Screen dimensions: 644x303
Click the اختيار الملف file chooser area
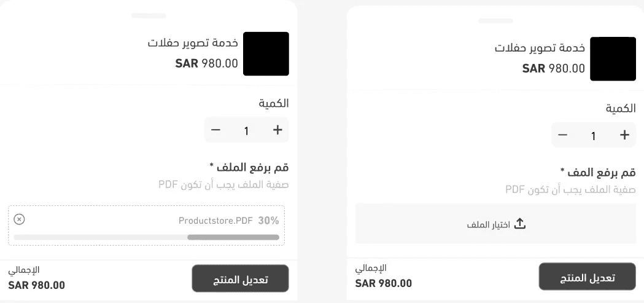coord(495,224)
